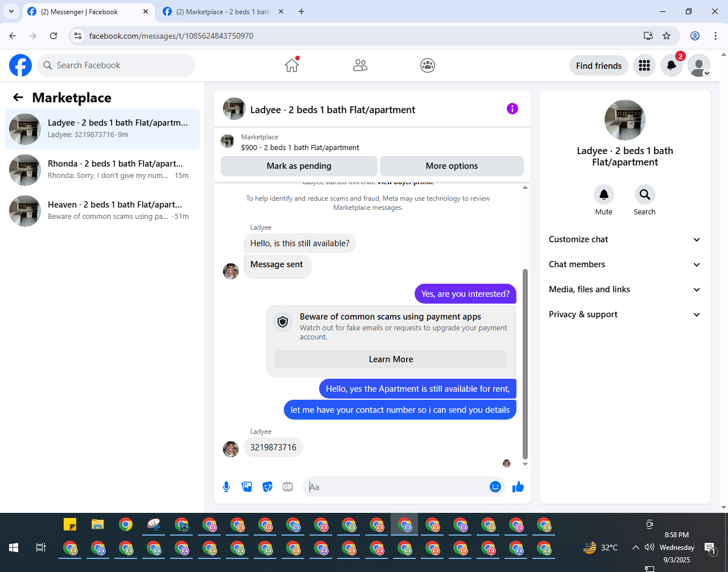Open the Chrome tab search dropdown
Viewport: 728px width, 572px height.
[11, 11]
